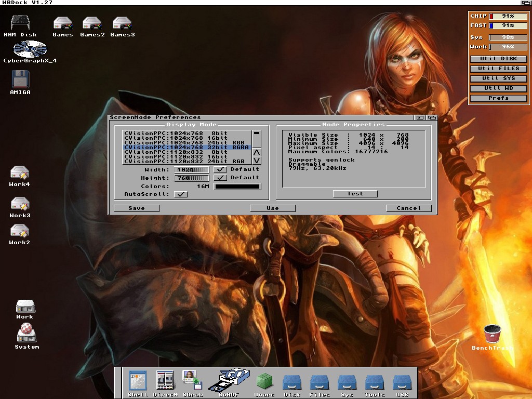Click ScreenMode Preferences window depth gadget
Screen dimensions: 532x399
[432, 117]
